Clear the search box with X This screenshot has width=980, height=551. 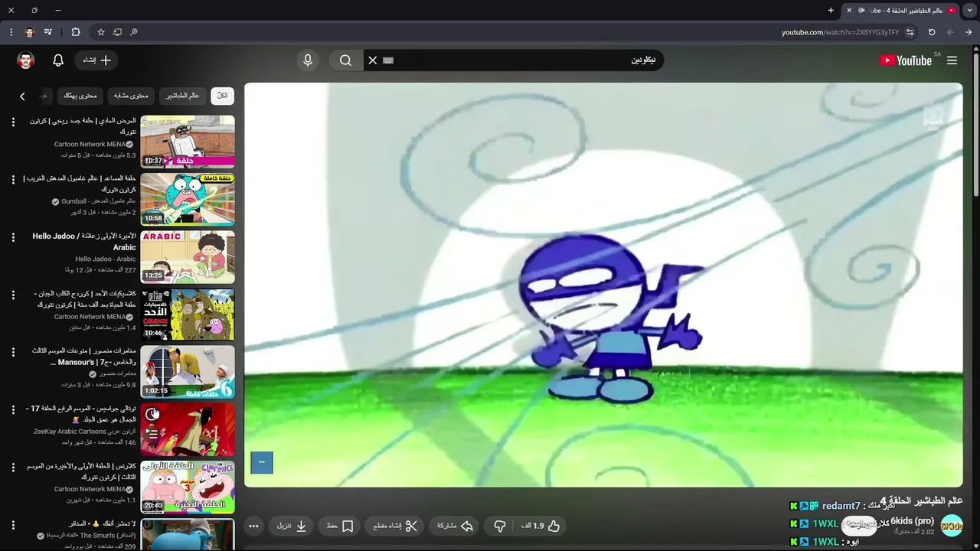pyautogui.click(x=373, y=60)
